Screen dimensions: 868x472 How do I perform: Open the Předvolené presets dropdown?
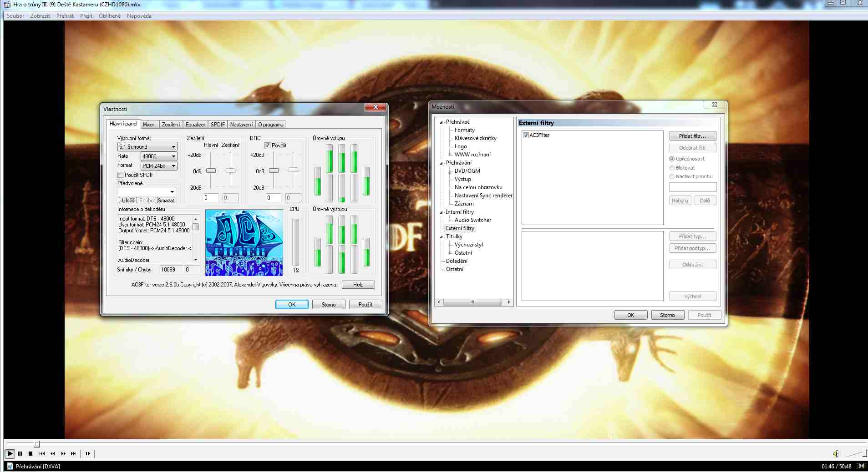point(147,191)
